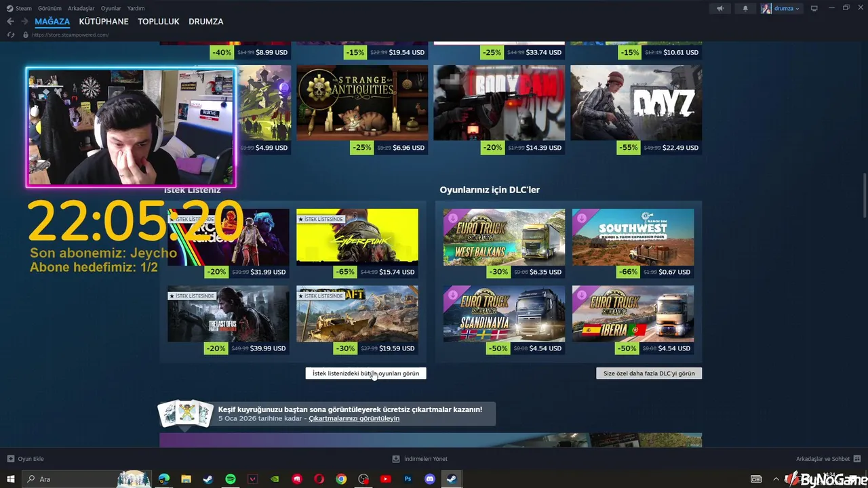Click the -65% $15.74 Cyberpunk price tag
Viewport: 868px width, 488px height.
point(374,272)
